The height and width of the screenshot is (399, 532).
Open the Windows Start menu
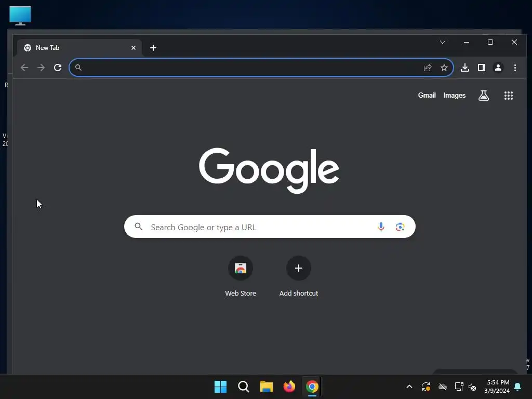(x=220, y=387)
